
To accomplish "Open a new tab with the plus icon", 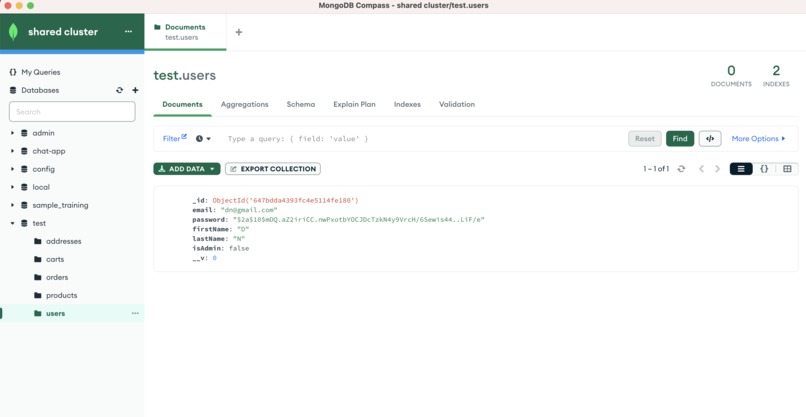I will click(x=239, y=32).
